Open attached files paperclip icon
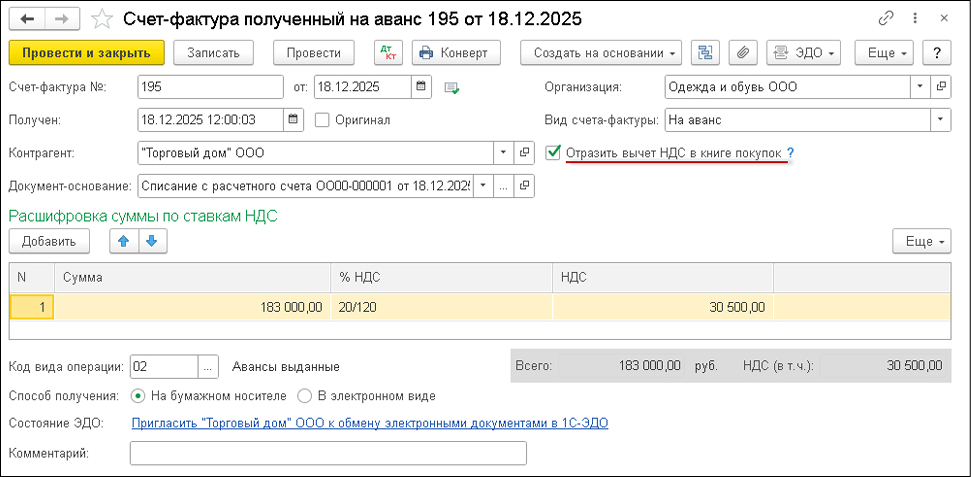The height and width of the screenshot is (477, 971). (x=741, y=53)
